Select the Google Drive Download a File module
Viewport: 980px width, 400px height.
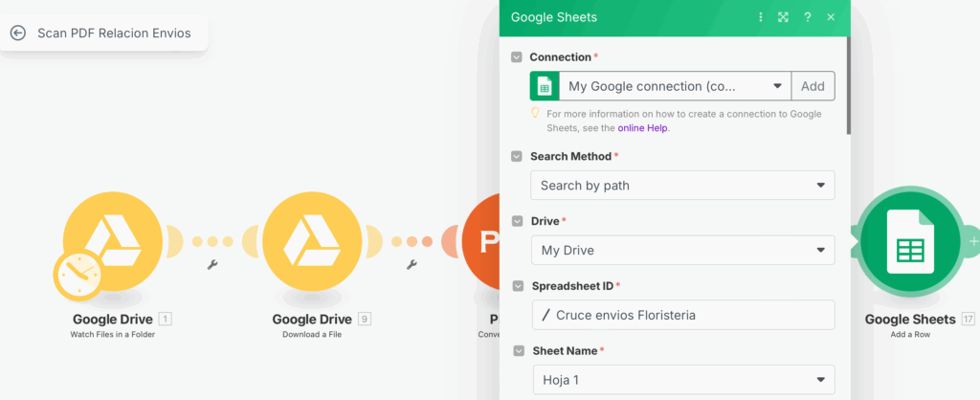[x=312, y=241]
